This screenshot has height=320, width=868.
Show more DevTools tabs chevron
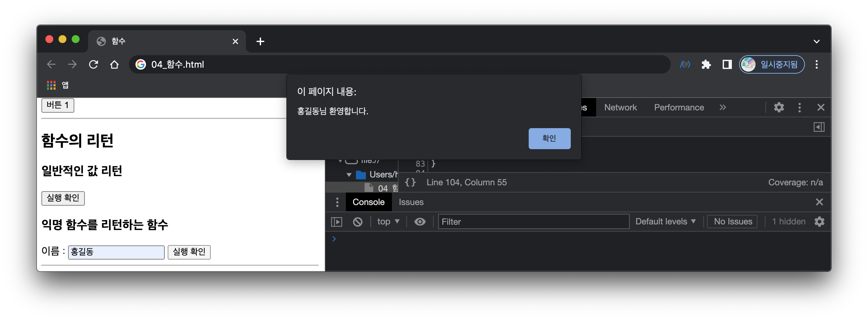point(722,107)
